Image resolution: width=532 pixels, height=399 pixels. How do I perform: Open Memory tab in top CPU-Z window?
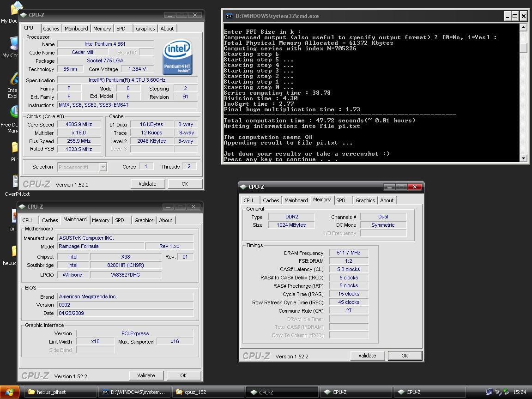click(x=102, y=29)
